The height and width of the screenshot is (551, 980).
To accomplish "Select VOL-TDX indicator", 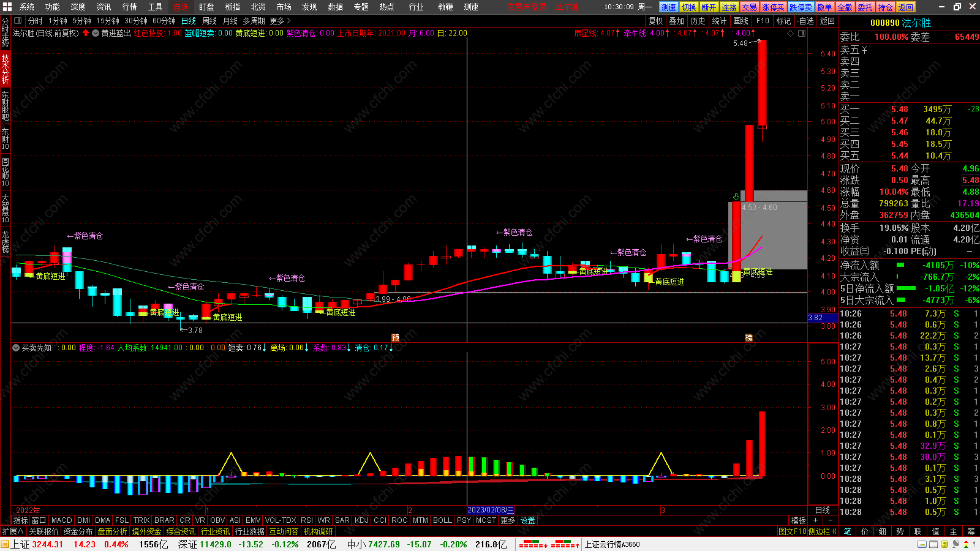I will click(x=281, y=520).
